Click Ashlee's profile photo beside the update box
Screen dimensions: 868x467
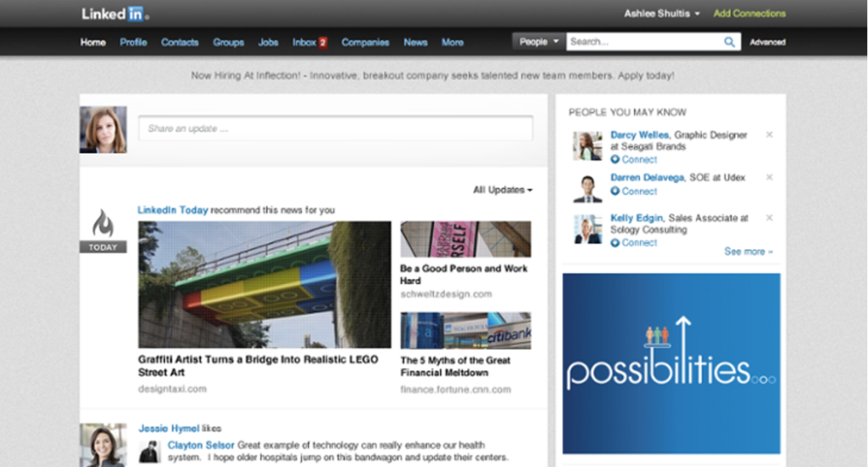(x=103, y=130)
